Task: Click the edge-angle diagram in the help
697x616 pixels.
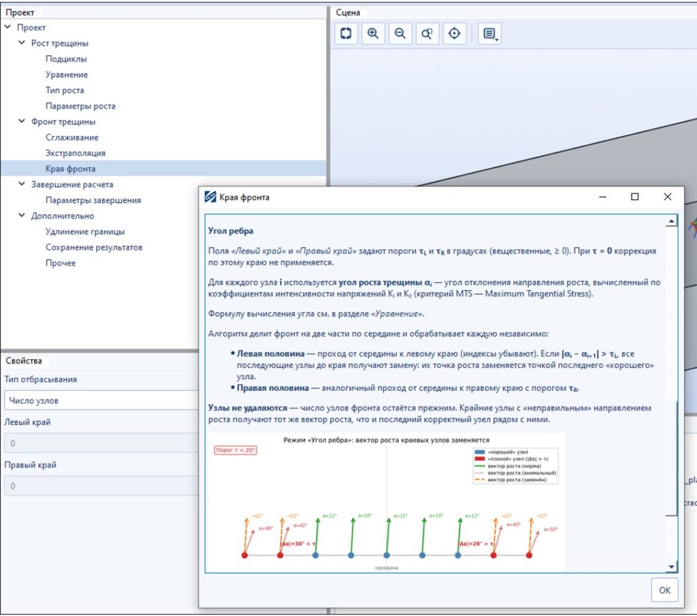Action: point(387,502)
